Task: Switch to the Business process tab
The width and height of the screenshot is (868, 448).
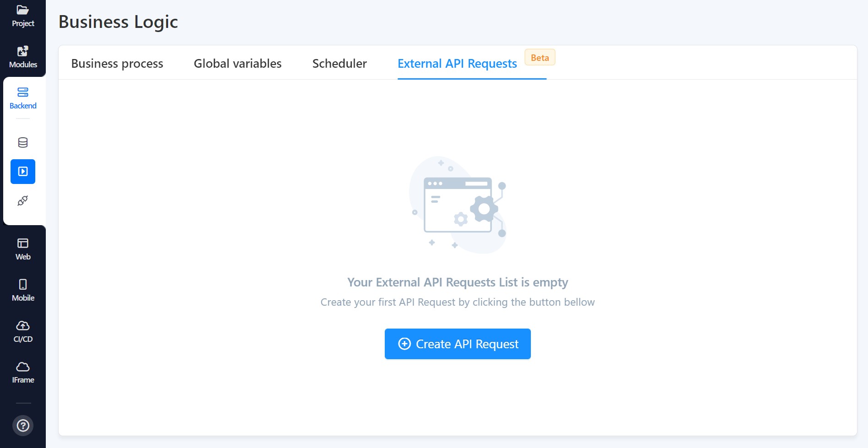Action: (117, 64)
